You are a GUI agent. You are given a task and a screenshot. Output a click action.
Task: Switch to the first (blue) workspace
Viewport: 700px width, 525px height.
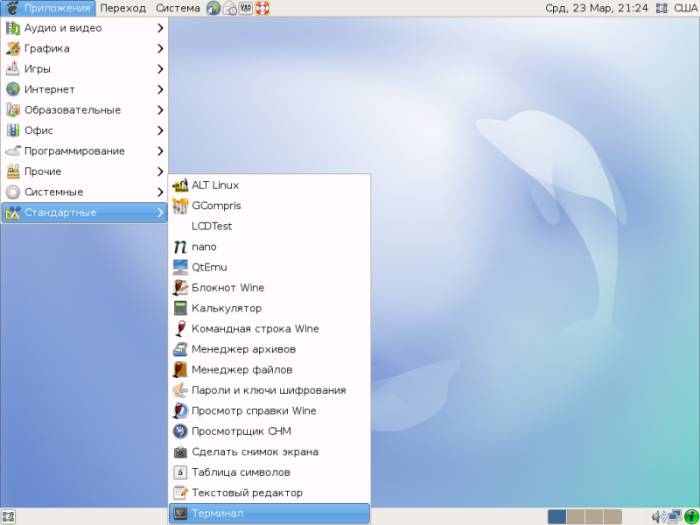[557, 517]
